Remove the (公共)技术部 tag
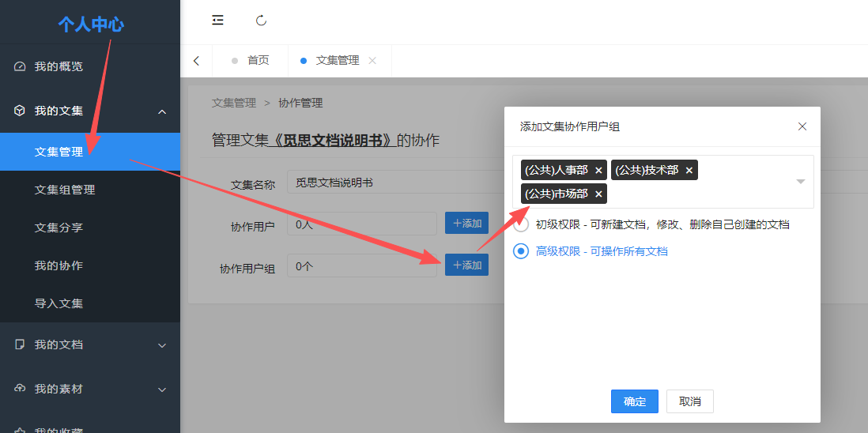This screenshot has width=868, height=433. [689, 171]
